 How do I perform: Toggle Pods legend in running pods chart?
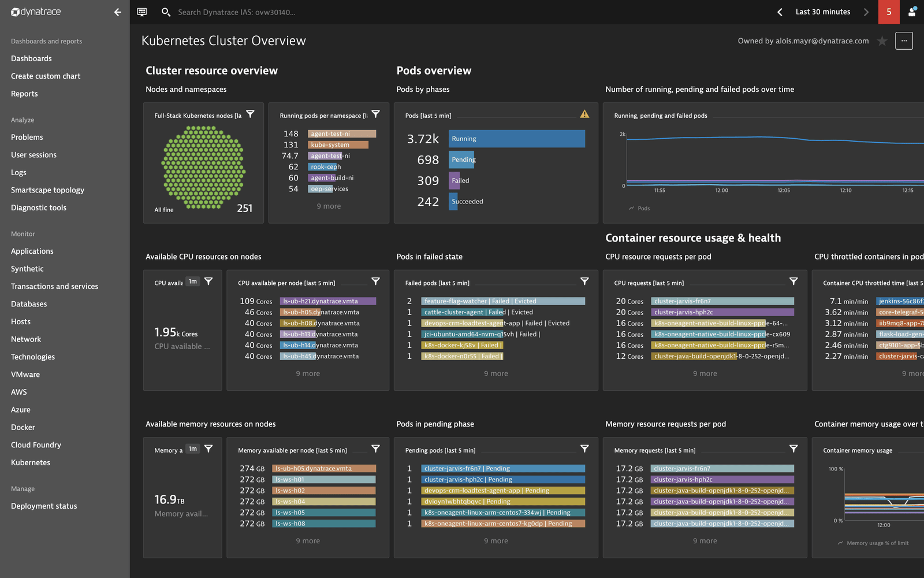click(x=639, y=209)
